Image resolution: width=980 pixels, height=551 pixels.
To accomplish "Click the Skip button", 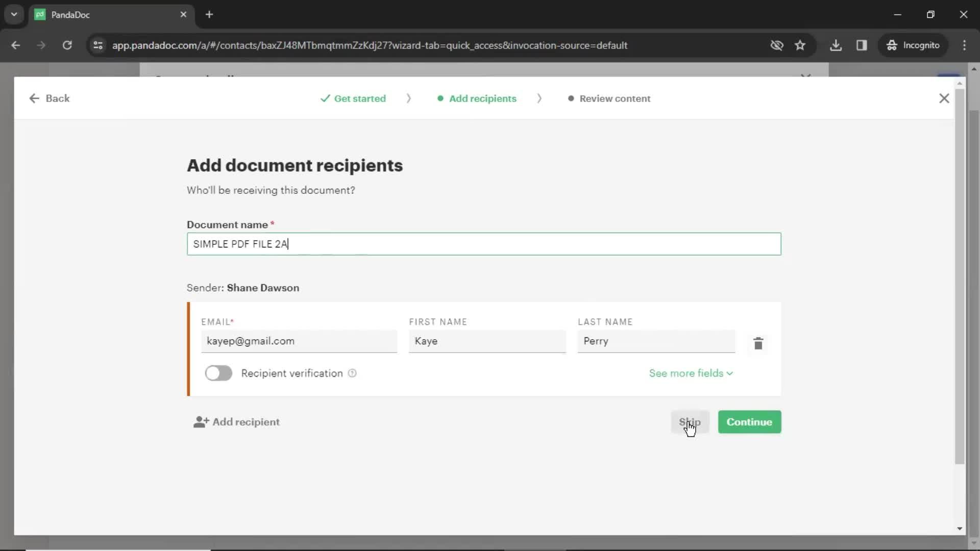I will (x=690, y=422).
